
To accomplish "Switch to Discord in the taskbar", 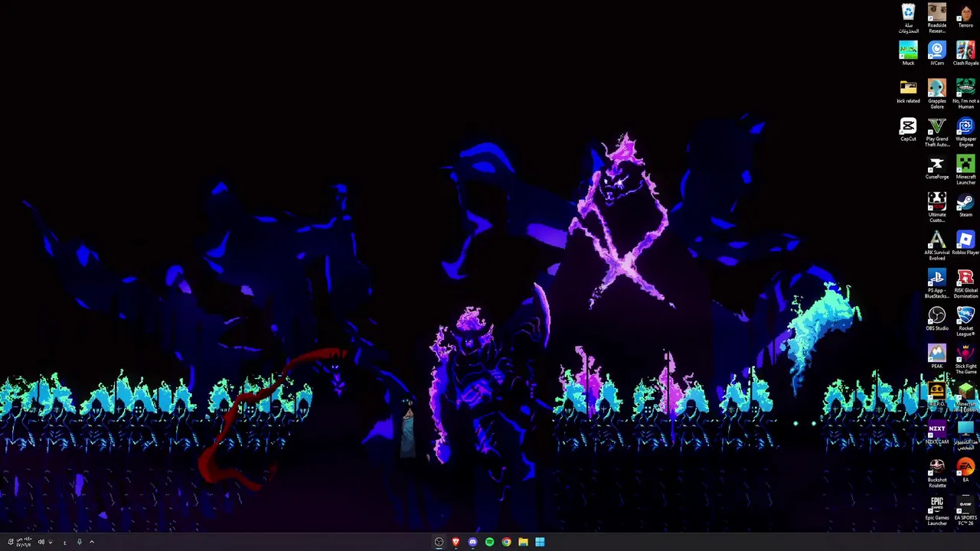I will (x=472, y=542).
